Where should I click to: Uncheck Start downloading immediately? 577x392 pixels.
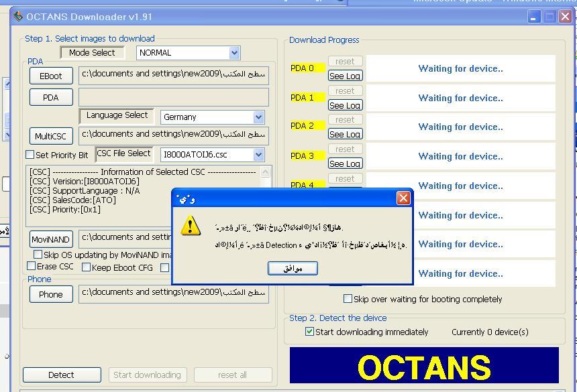coord(309,332)
